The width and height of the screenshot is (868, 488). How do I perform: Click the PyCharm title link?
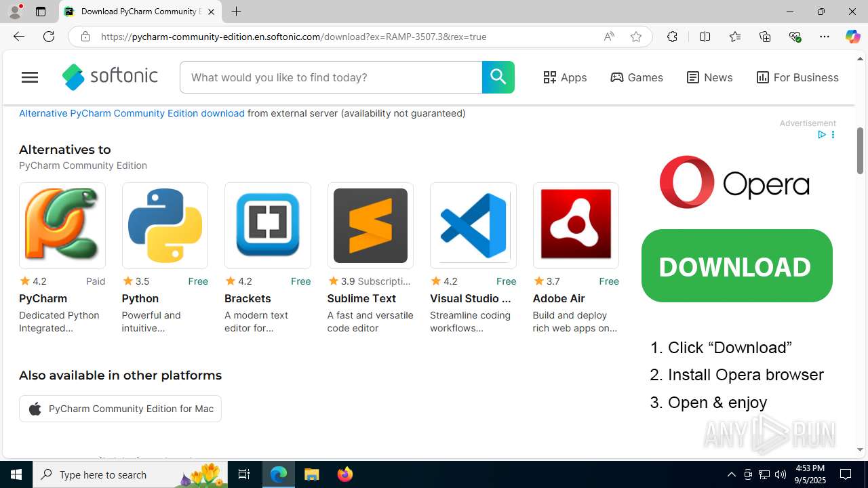point(43,298)
